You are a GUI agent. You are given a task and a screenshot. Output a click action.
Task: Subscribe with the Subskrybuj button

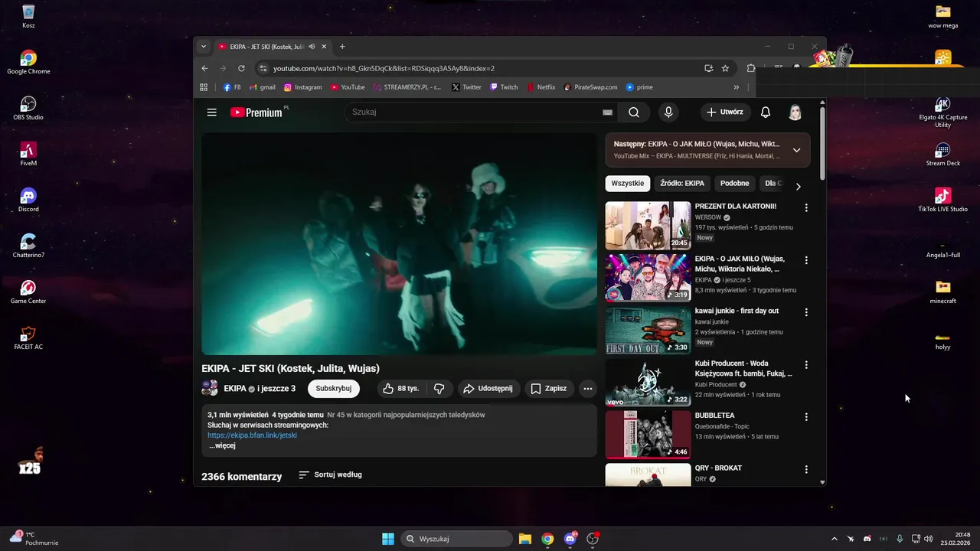click(334, 389)
